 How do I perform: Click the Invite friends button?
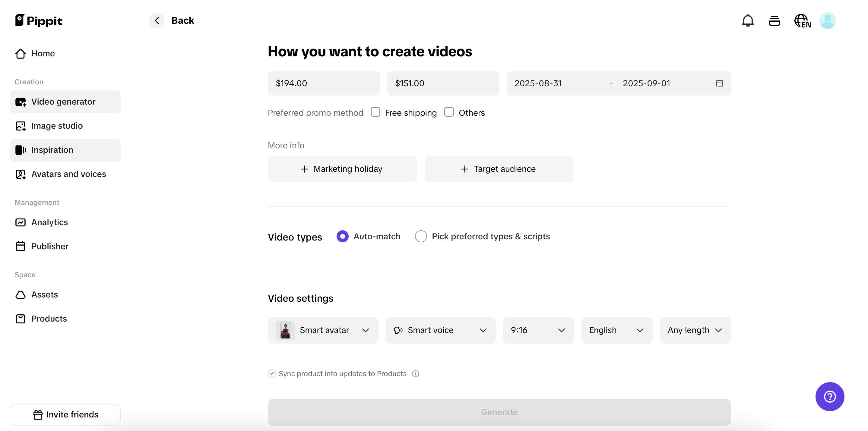click(65, 414)
